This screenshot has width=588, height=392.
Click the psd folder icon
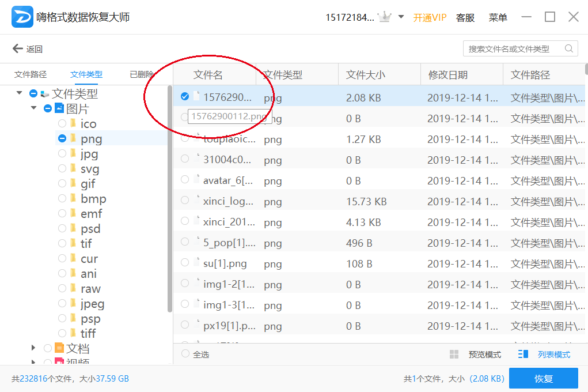tap(74, 228)
